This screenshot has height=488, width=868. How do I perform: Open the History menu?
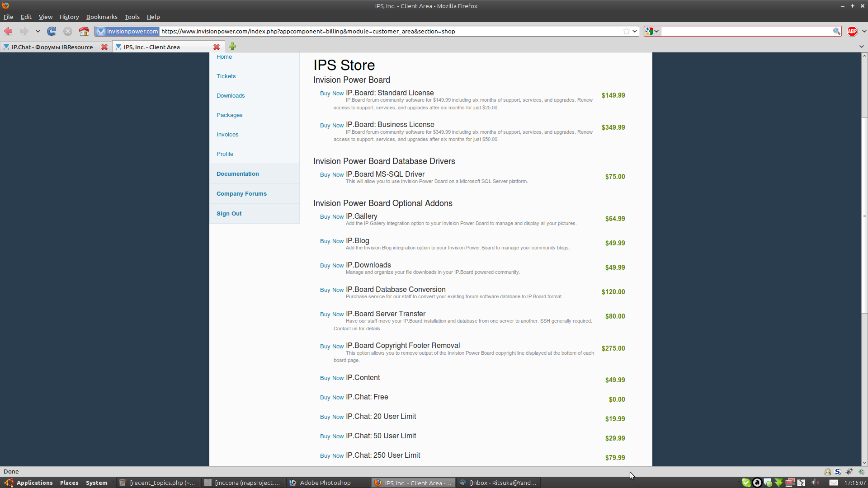coord(69,17)
